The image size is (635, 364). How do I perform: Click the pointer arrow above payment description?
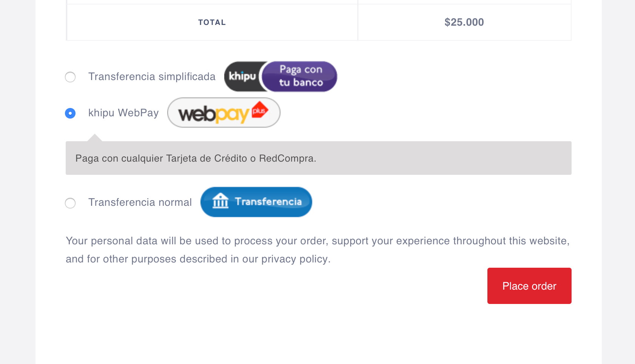click(x=95, y=137)
